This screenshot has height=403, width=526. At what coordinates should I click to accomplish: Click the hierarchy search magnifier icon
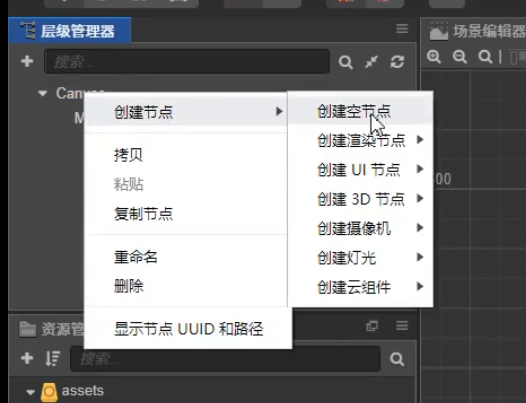click(x=346, y=62)
